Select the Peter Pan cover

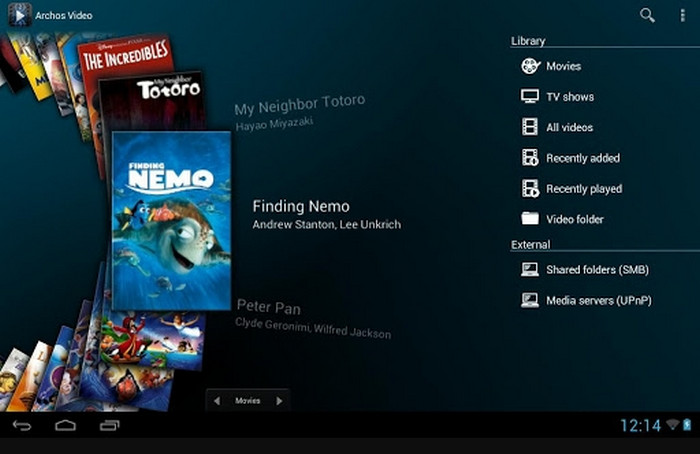click(x=154, y=339)
